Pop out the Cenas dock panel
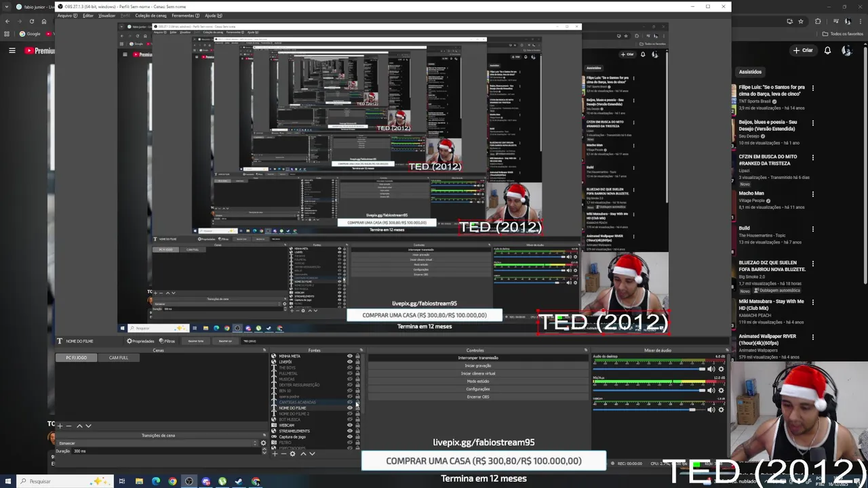The image size is (868, 488). [264, 350]
